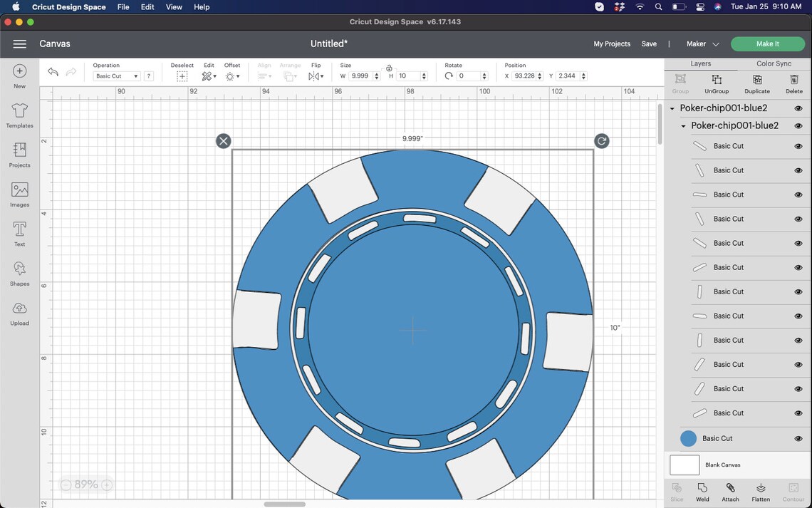Open the Operation Basic Cut dropdown
This screenshot has height=508, width=812.
tap(117, 76)
